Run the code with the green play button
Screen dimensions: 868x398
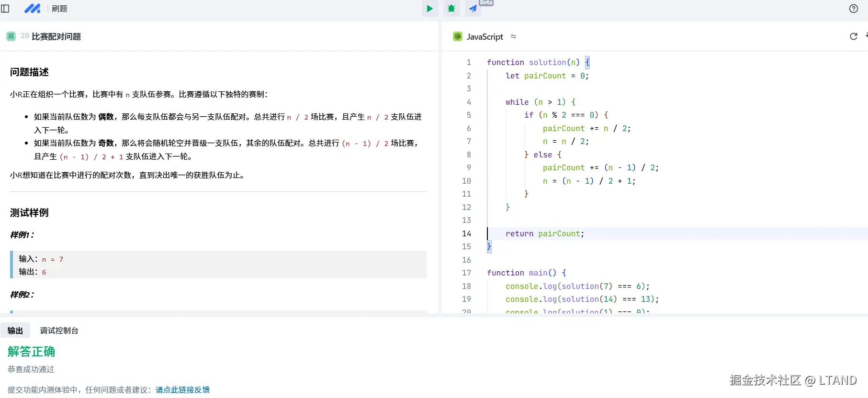click(x=429, y=9)
